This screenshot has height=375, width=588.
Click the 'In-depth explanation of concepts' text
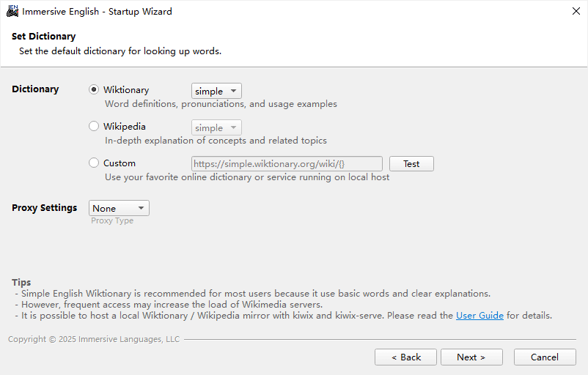tap(216, 141)
